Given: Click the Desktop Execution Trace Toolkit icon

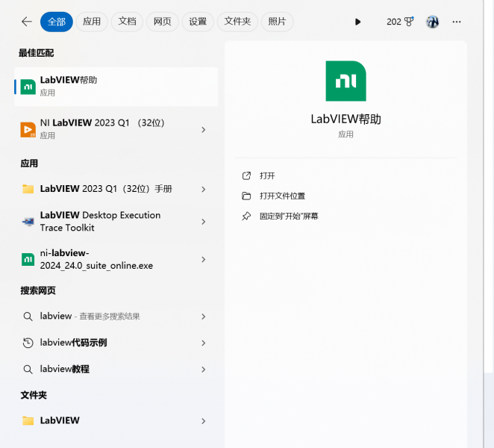Looking at the screenshot, I should (x=28, y=221).
